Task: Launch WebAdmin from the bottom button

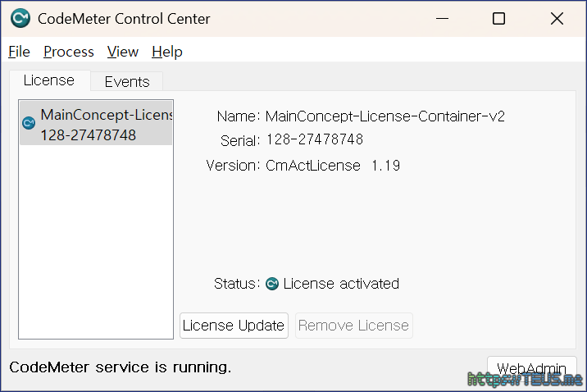Action: point(531,367)
